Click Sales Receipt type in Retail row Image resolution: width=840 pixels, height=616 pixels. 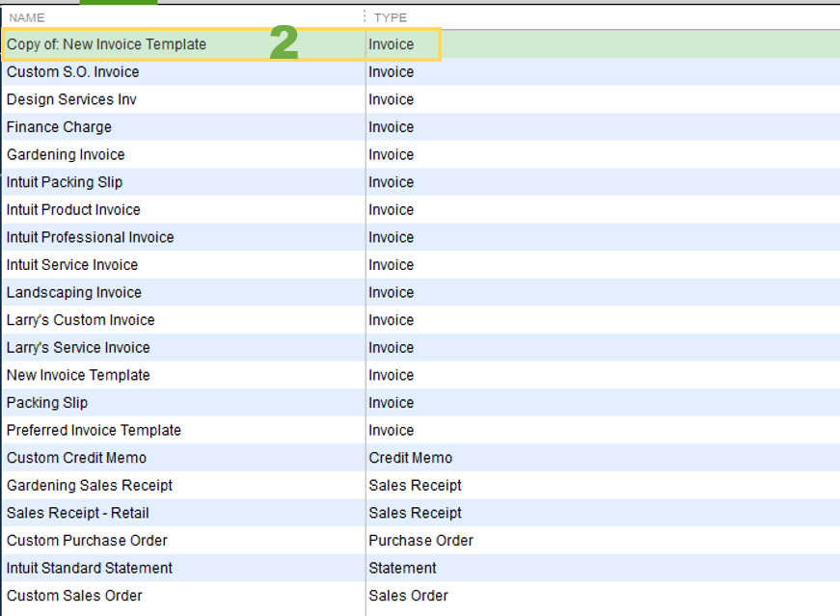pos(416,513)
